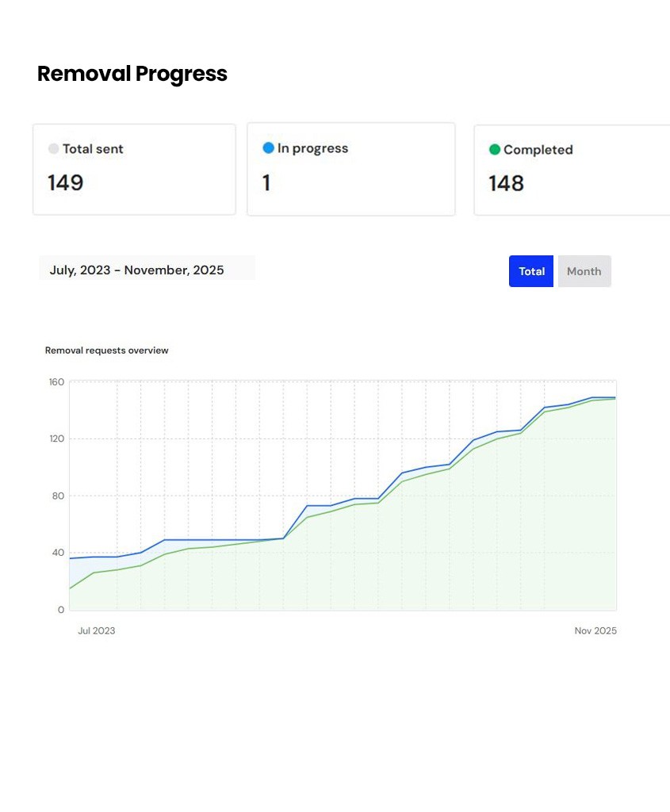
Task: Click the blue In progress status dot
Action: [x=268, y=148]
